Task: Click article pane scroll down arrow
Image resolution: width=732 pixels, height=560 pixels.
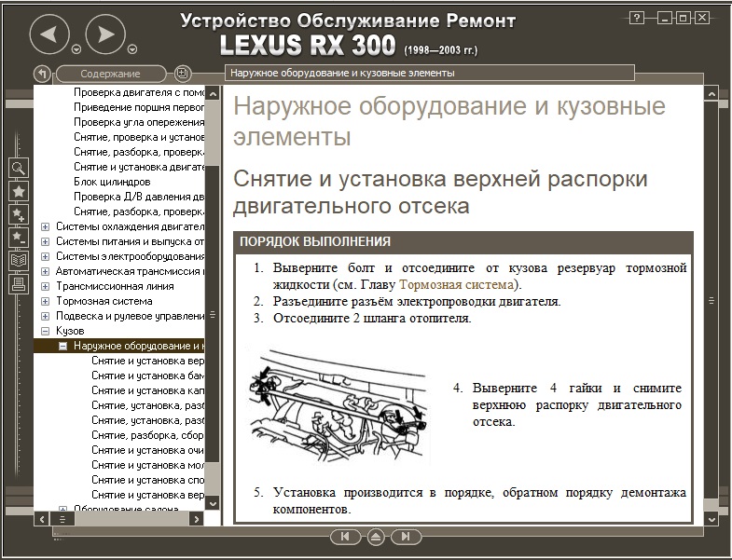Action: [x=711, y=519]
